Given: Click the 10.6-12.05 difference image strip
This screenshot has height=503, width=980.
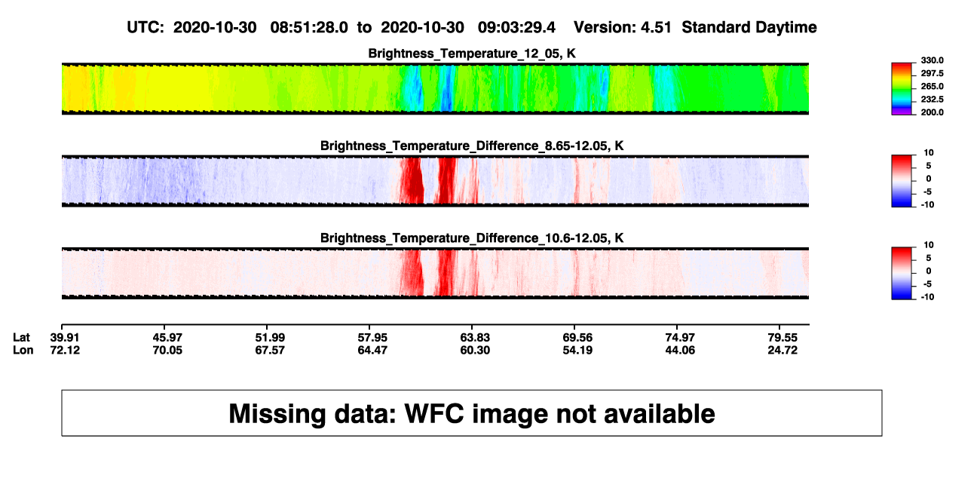Looking at the screenshot, I should (435, 273).
